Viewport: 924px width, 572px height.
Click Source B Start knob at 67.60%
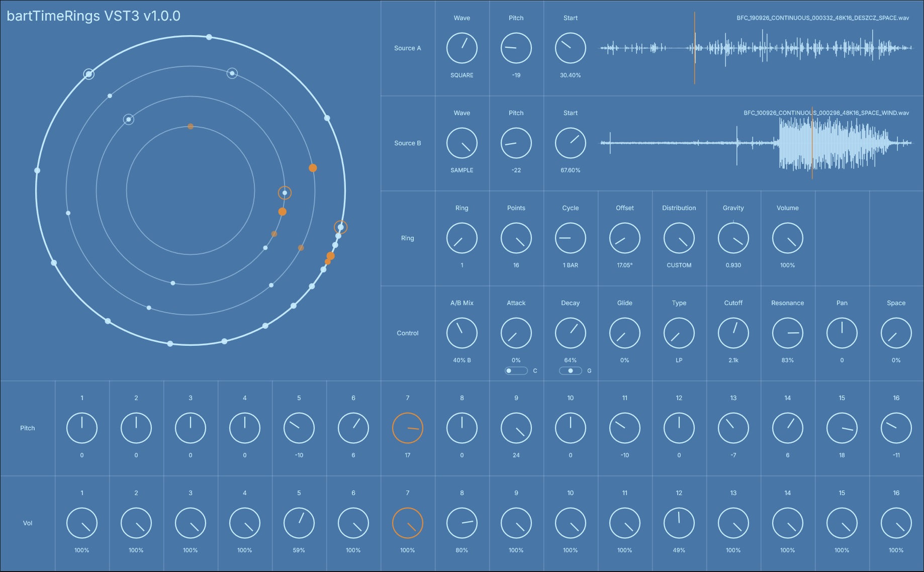pos(570,143)
